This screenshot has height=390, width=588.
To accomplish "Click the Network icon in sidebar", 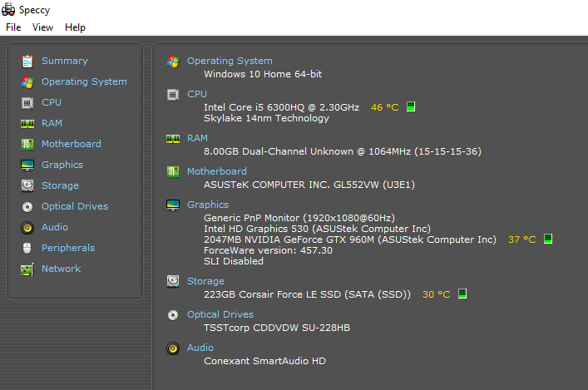I will tap(27, 269).
